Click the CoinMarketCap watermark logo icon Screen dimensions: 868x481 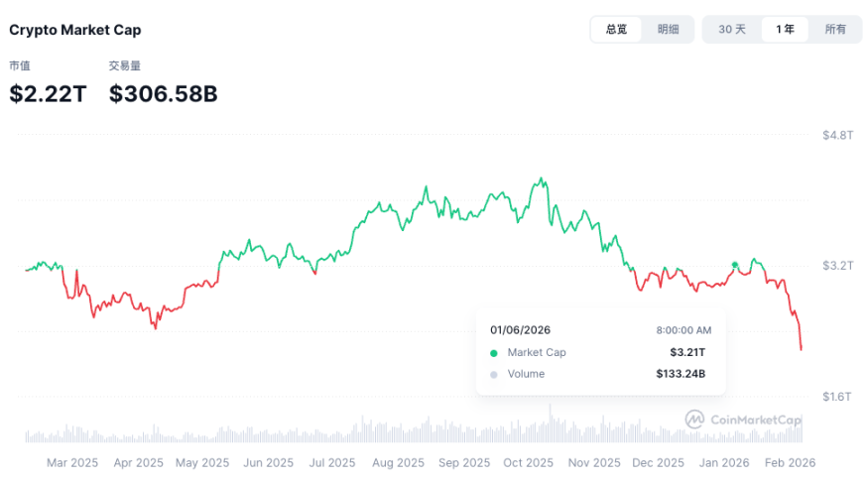coord(695,420)
